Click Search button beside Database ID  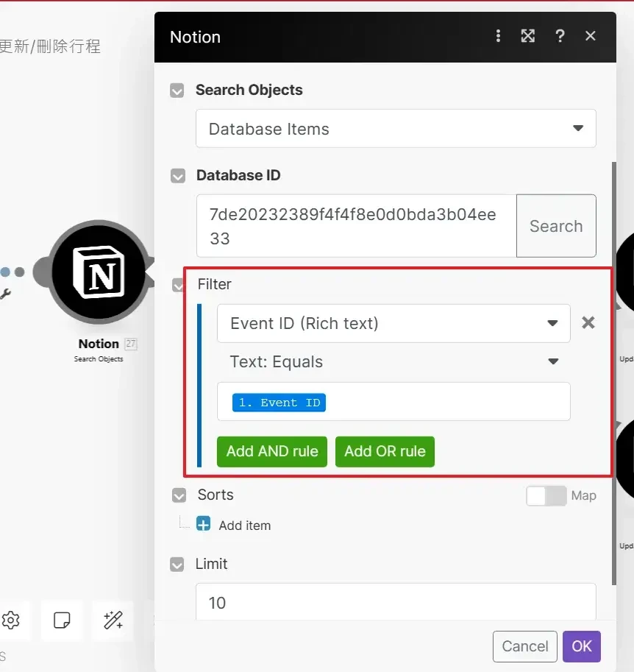click(556, 226)
